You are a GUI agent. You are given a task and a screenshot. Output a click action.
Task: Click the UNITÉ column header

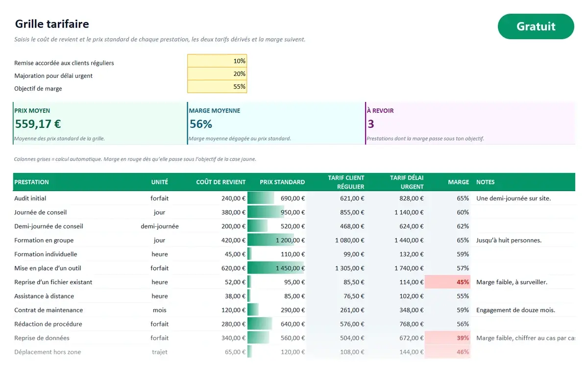click(x=160, y=182)
